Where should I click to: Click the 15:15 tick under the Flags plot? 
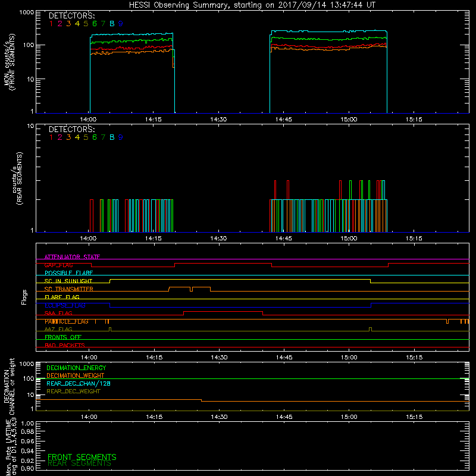[414, 358]
